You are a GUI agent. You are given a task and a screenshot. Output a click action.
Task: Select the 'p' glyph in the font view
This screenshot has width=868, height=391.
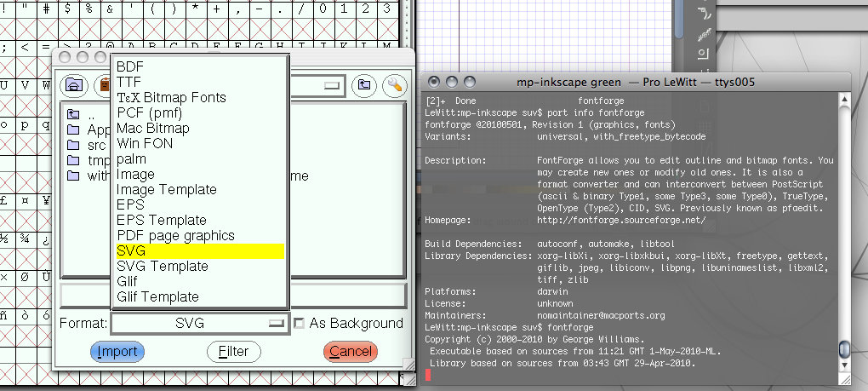coord(26,124)
